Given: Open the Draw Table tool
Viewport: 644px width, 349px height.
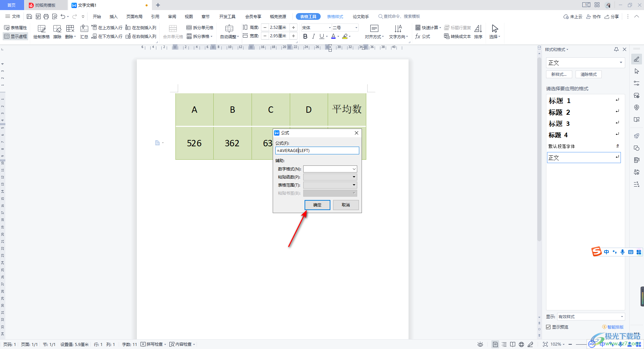Looking at the screenshot, I should pos(41,32).
